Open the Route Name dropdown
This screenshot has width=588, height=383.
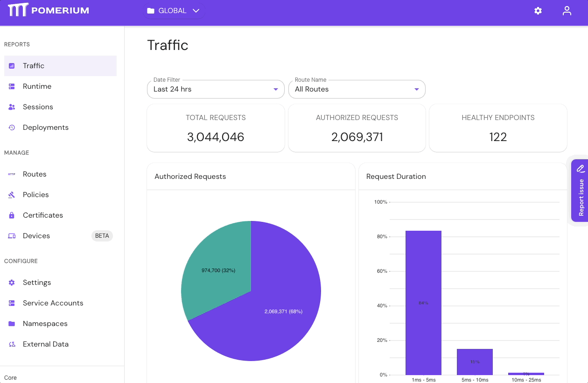[357, 89]
